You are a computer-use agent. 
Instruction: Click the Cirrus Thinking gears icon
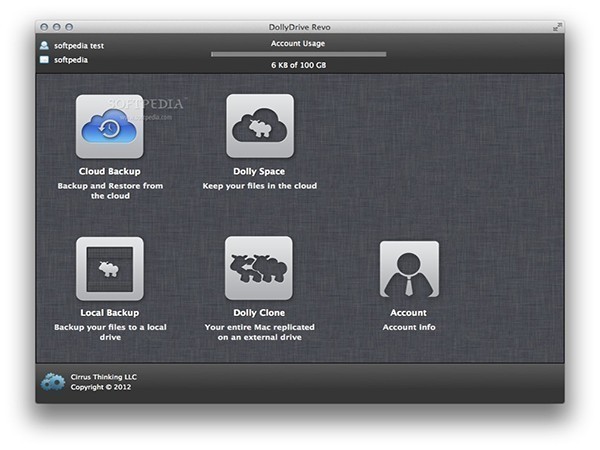pyautogui.click(x=53, y=382)
